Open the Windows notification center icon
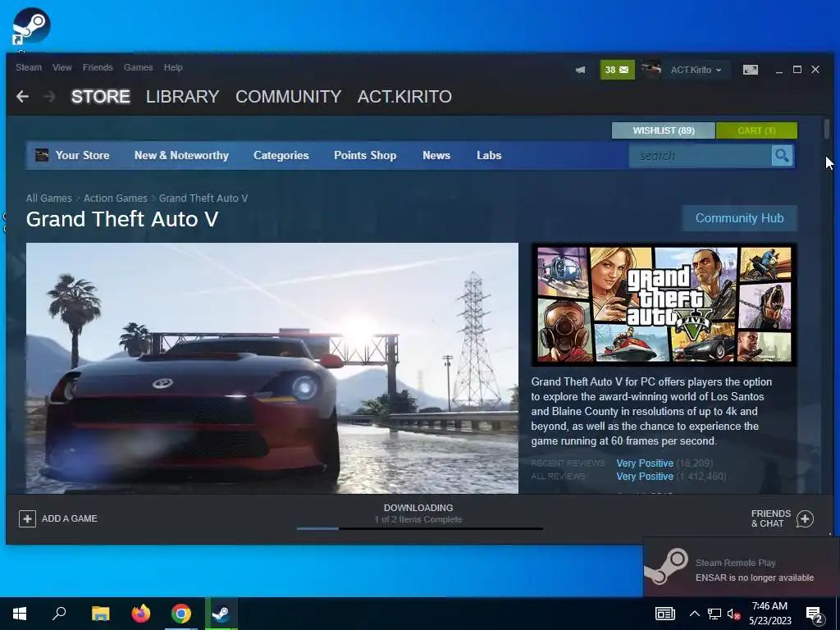 (815, 614)
